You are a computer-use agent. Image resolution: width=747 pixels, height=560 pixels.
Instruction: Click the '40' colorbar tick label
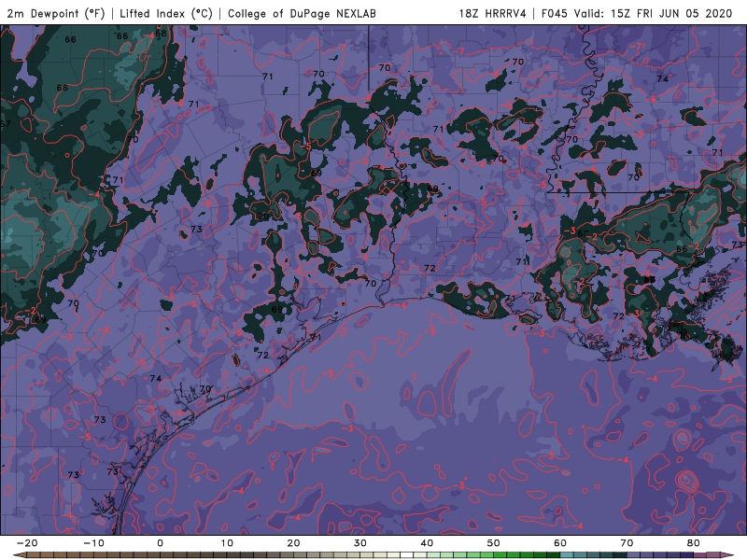pos(427,543)
